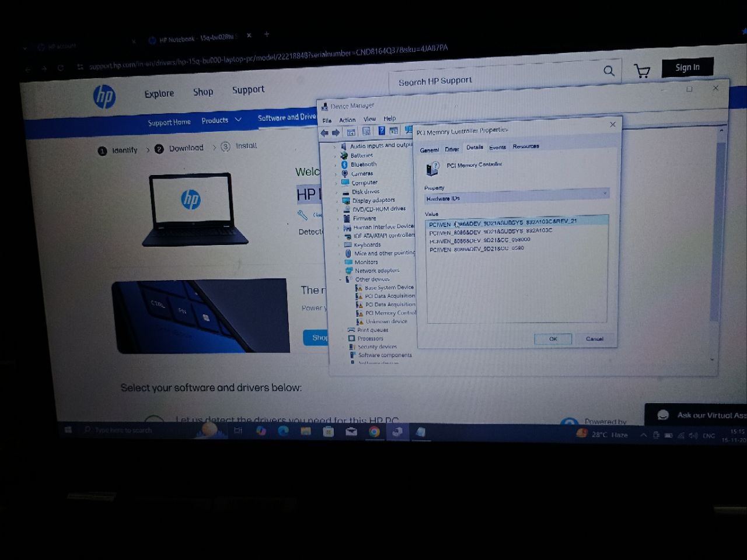
Task: Click the Help question mark icon in Device Manager toolbar
Action: (382, 131)
